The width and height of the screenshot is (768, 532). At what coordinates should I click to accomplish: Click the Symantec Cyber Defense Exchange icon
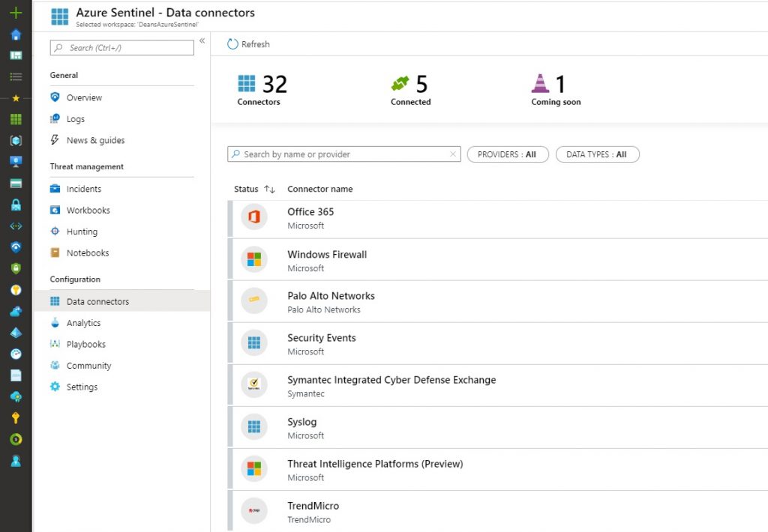[x=255, y=384]
